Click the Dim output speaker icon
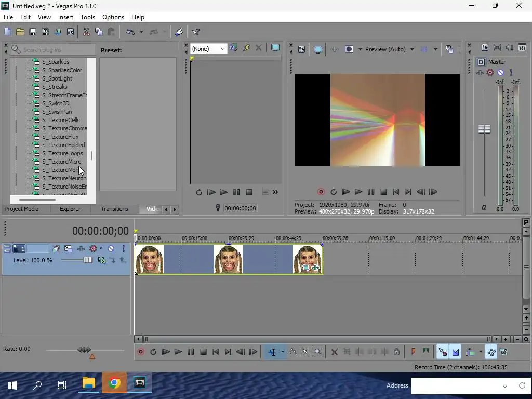This screenshot has height=399, width=532. [x=510, y=47]
